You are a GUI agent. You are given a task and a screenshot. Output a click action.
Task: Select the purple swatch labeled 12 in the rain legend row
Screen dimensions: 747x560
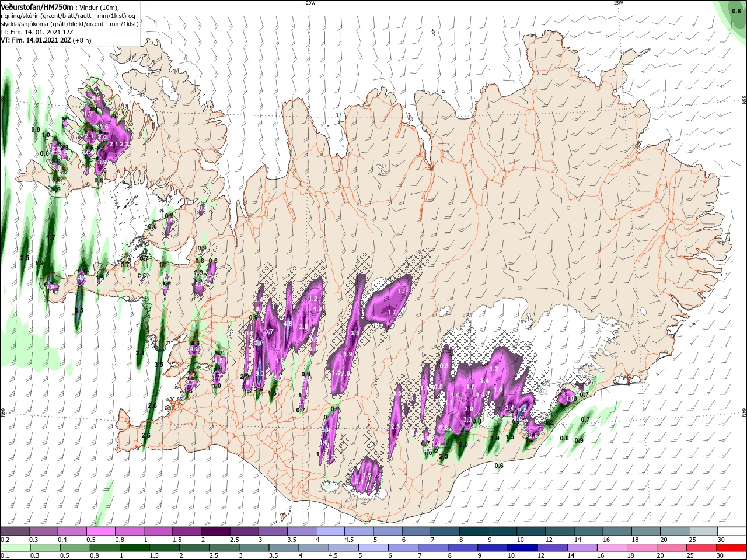coord(553,548)
